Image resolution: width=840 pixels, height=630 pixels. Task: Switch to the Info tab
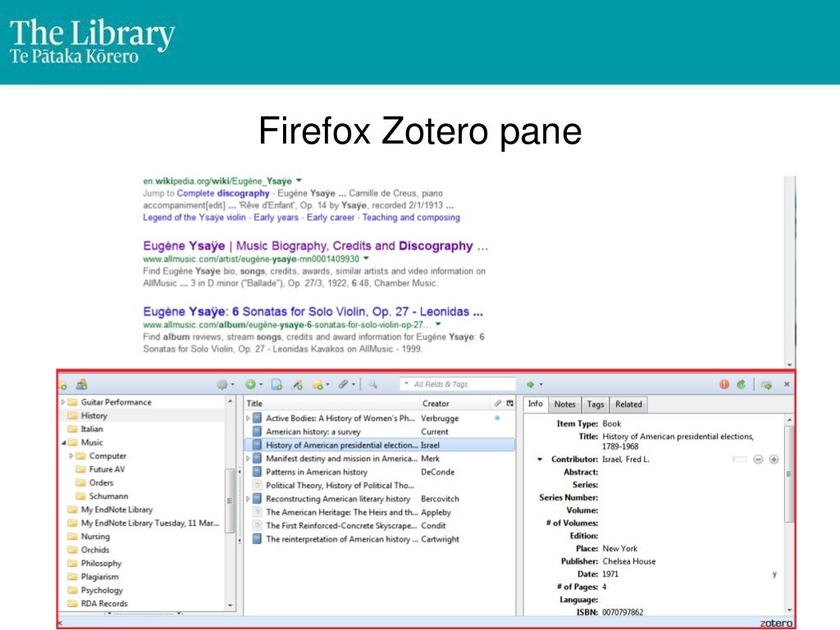pyautogui.click(x=535, y=404)
